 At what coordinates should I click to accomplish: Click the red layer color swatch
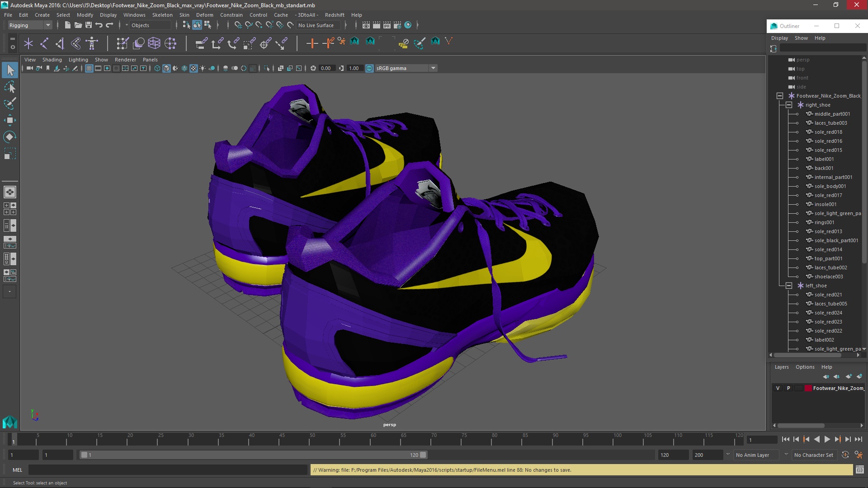[808, 388]
